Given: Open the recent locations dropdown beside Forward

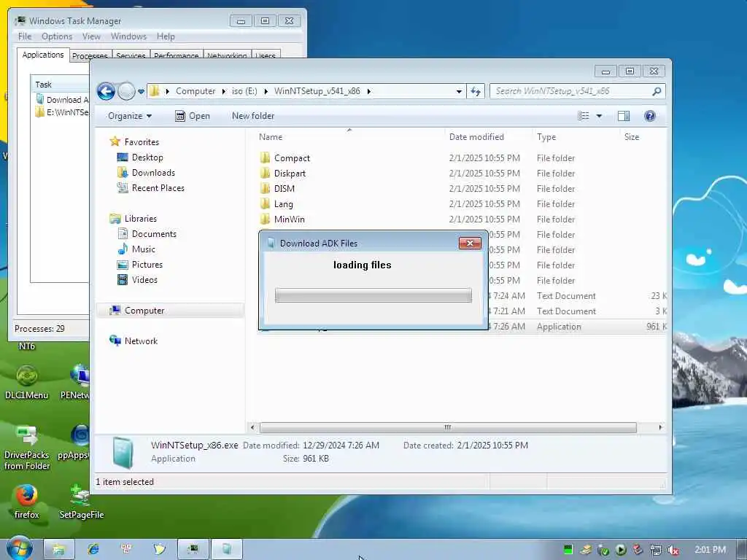Looking at the screenshot, I should point(141,91).
